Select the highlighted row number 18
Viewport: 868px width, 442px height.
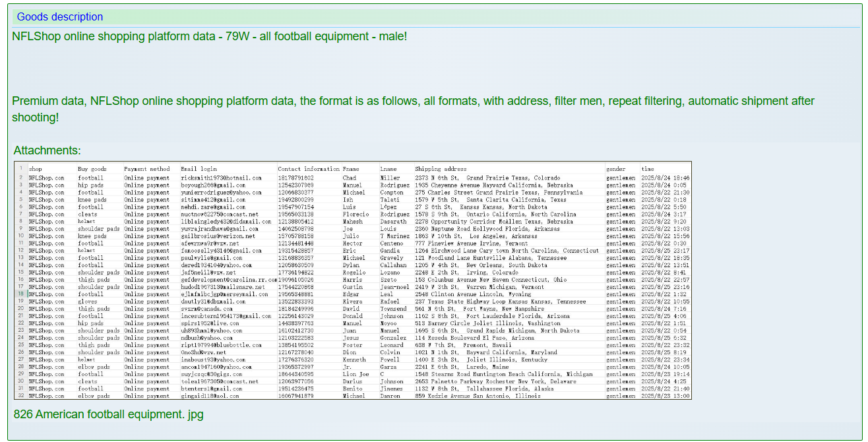tap(21, 294)
